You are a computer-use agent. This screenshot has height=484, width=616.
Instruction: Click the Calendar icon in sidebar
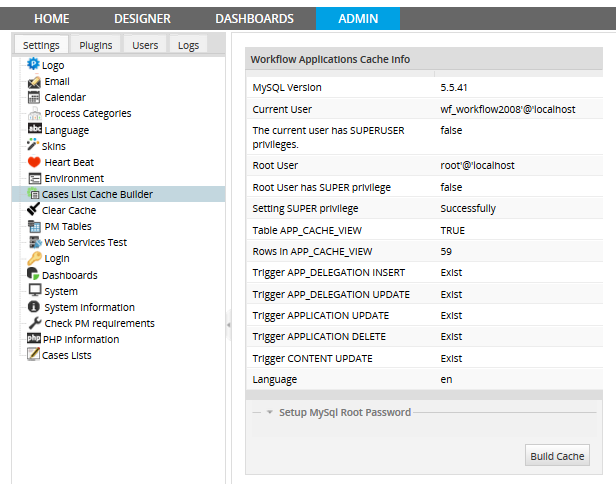tap(34, 97)
